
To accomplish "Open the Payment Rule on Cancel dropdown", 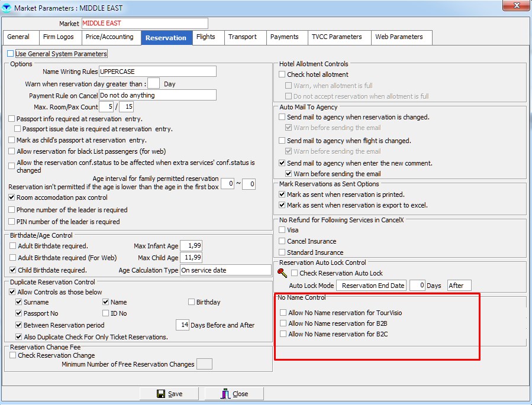I will pyautogui.click(x=157, y=95).
